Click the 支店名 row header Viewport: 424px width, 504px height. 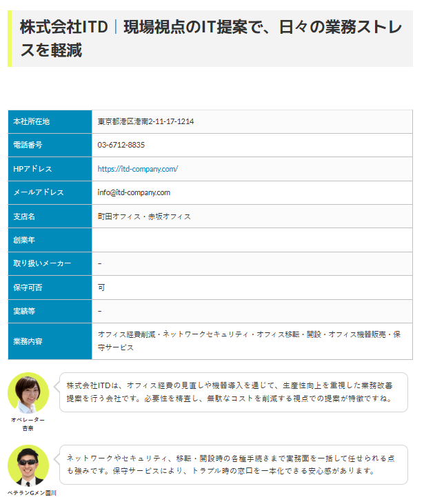(23, 216)
